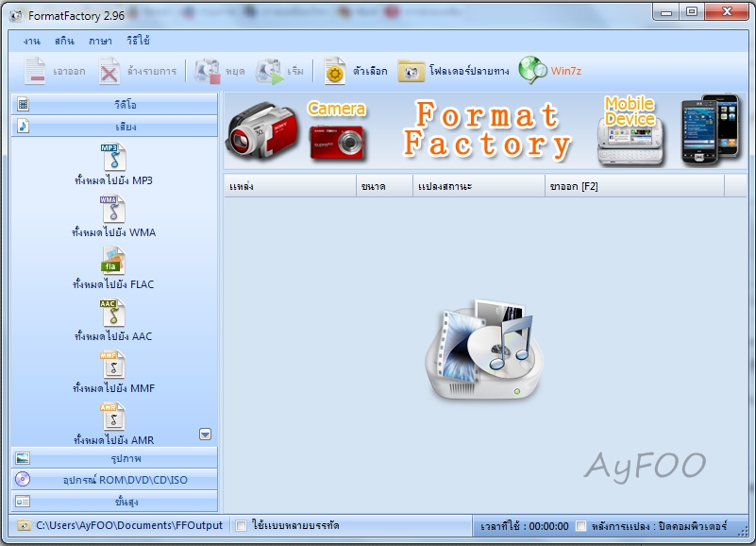Click the Win7z globe magnifier icon

[x=532, y=71]
